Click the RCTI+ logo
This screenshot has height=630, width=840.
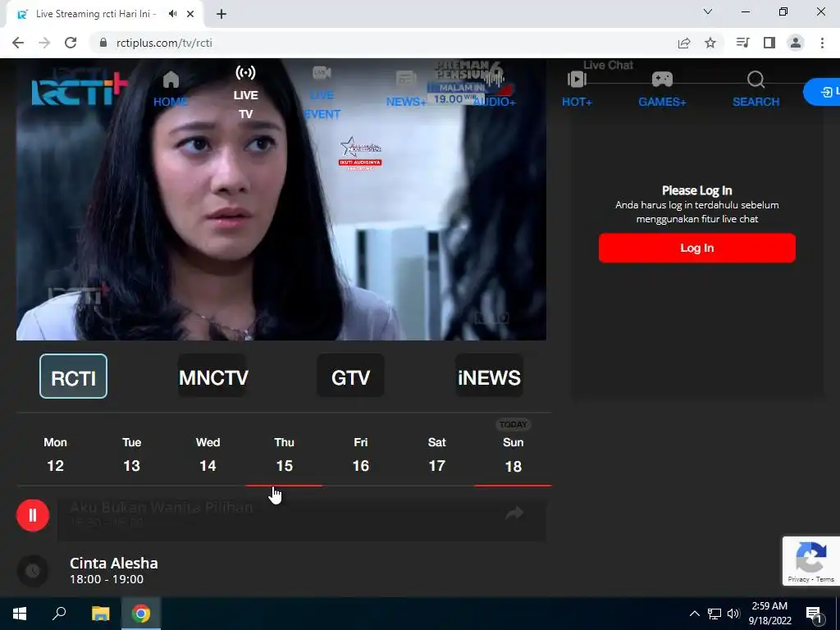pos(80,89)
